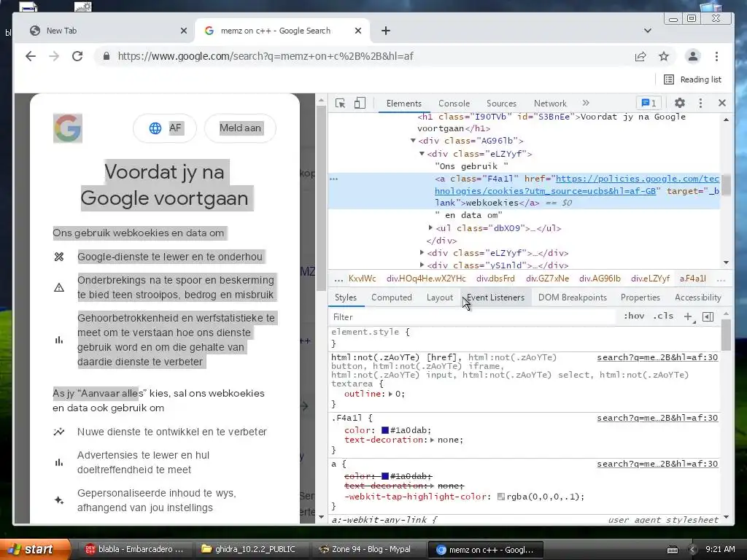The height and width of the screenshot is (560, 747).
Task: Switch to the New Tab tab
Action: point(104,31)
